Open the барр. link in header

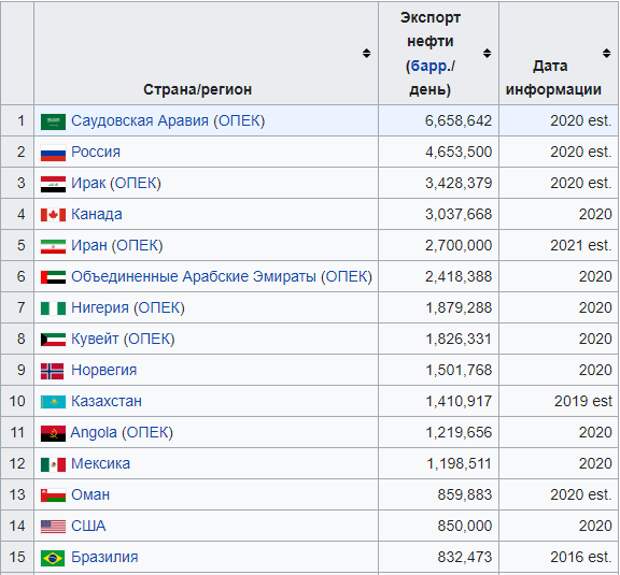[x=430, y=66]
